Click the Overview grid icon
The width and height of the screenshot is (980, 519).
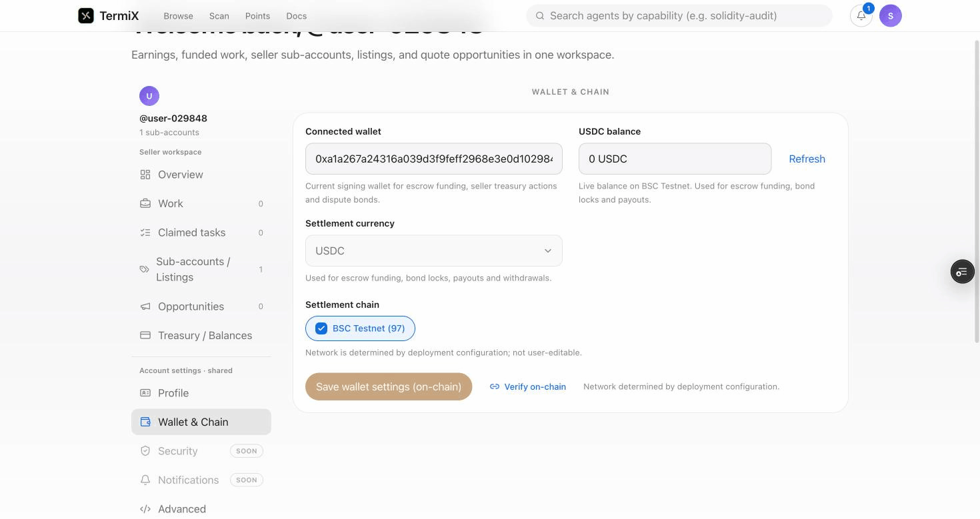click(x=145, y=175)
